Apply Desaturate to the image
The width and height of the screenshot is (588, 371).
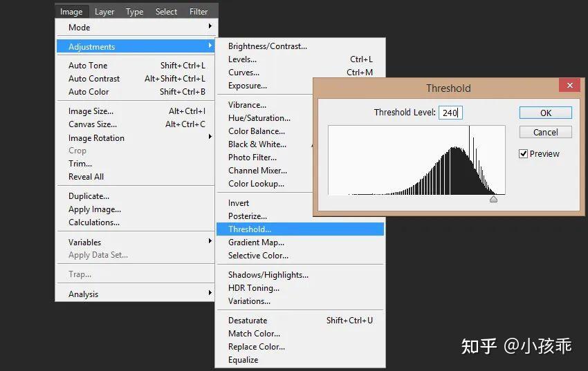tap(300, 320)
